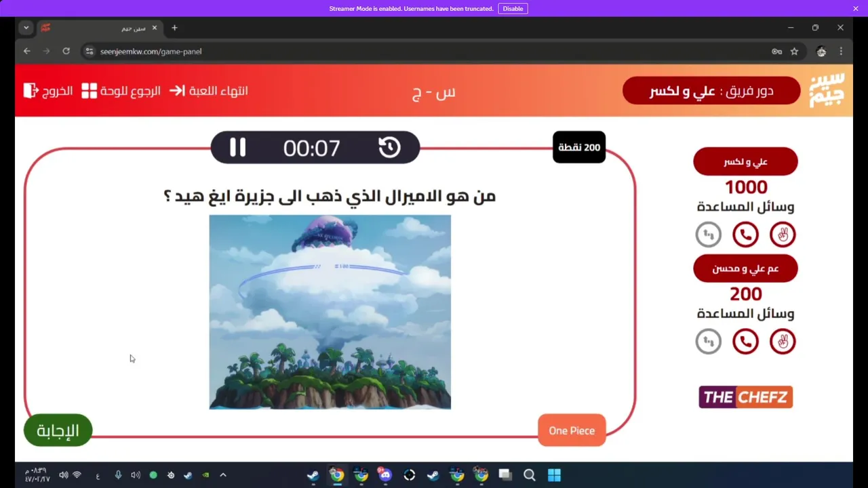
Task: Go back in browser history
Action: [x=27, y=51]
